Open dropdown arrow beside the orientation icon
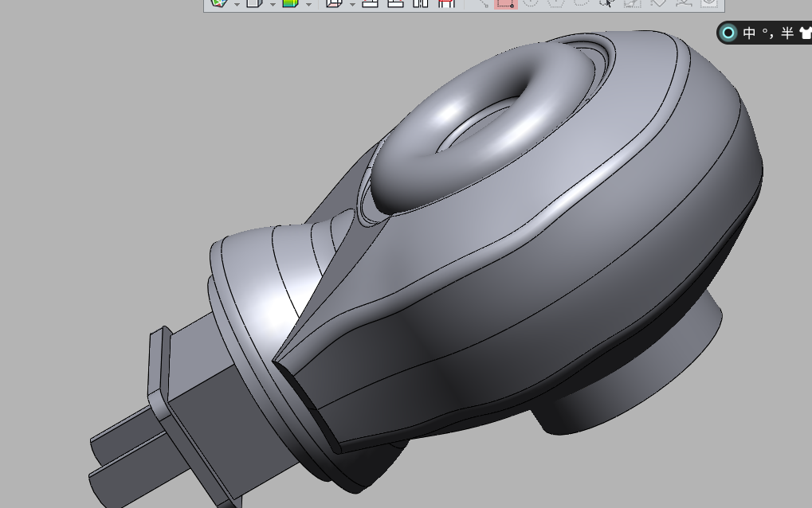The image size is (812, 508). tap(237, 4)
